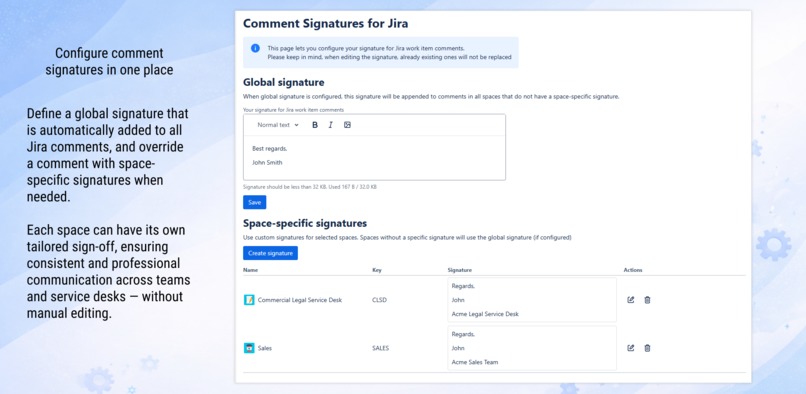This screenshot has height=394, width=806.
Task: Click the Key column header
Action: pyautogui.click(x=376, y=270)
